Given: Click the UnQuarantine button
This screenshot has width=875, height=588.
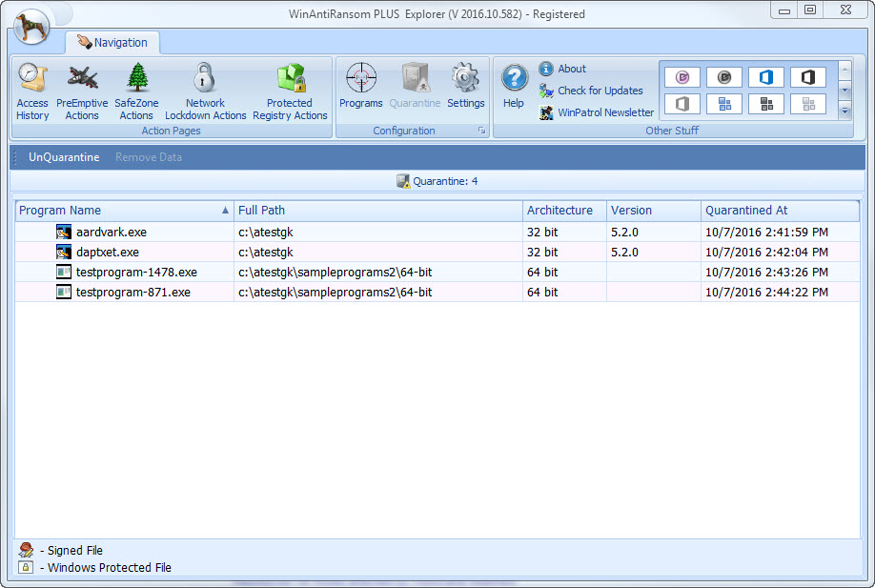Looking at the screenshot, I should pyautogui.click(x=63, y=156).
